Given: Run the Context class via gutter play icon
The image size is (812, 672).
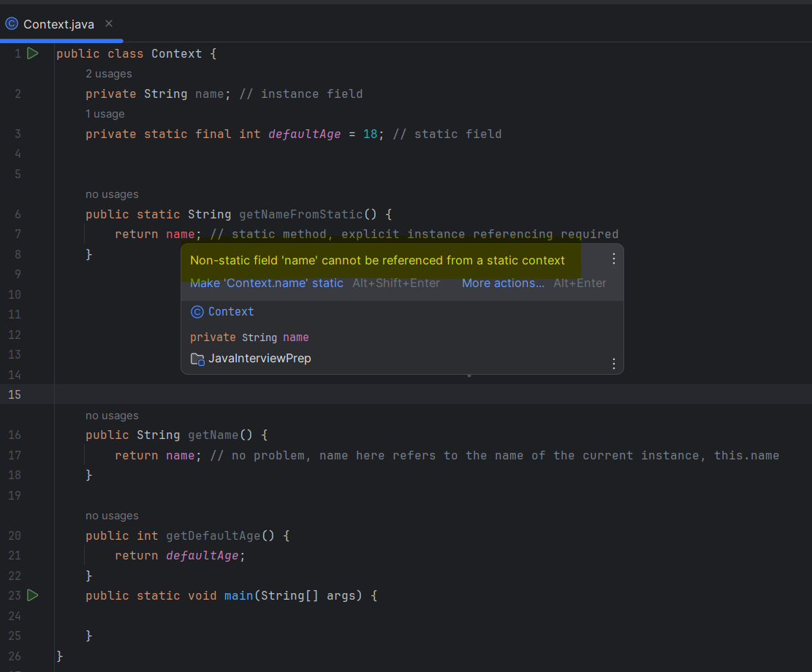Looking at the screenshot, I should click(x=32, y=53).
